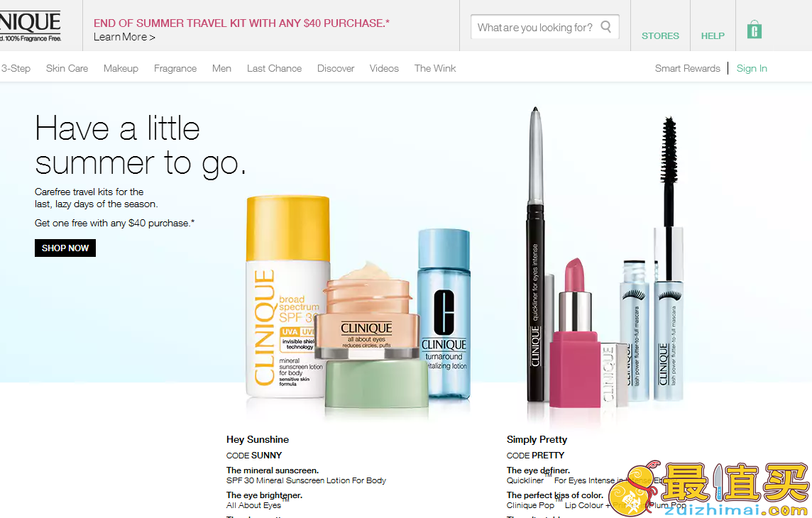Open the 3-Step menu
812x518 pixels.
pos(16,68)
